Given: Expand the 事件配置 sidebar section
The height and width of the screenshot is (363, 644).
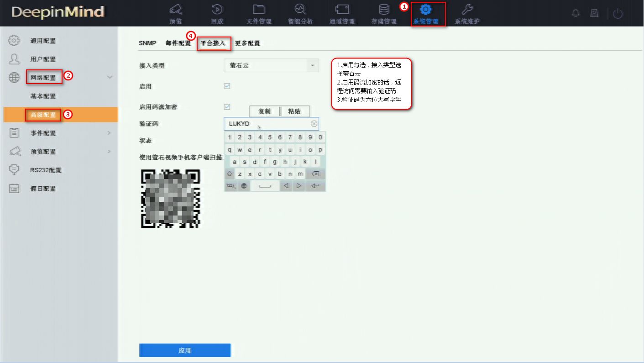Looking at the screenshot, I should (44, 133).
